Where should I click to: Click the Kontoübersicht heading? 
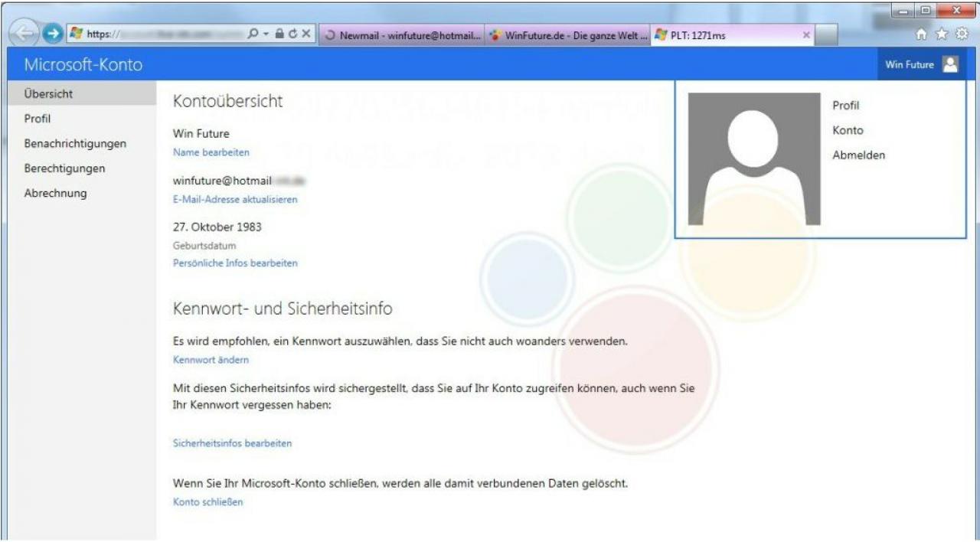click(x=228, y=101)
